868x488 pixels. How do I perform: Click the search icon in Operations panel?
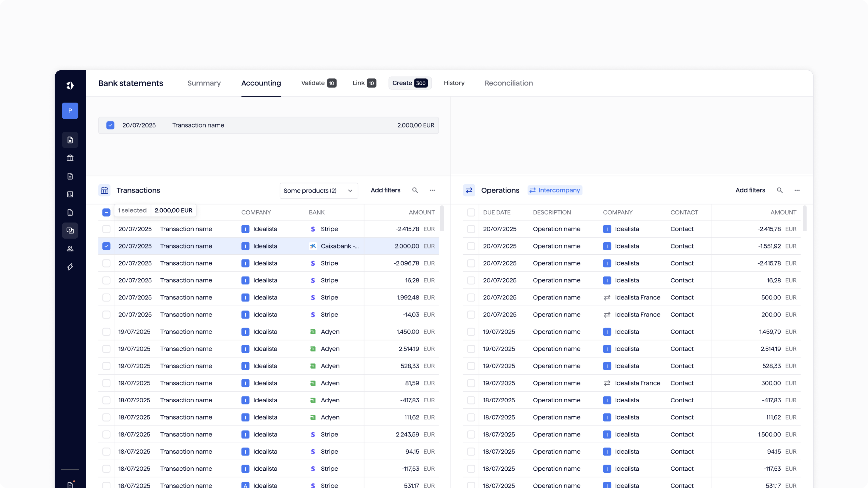780,190
